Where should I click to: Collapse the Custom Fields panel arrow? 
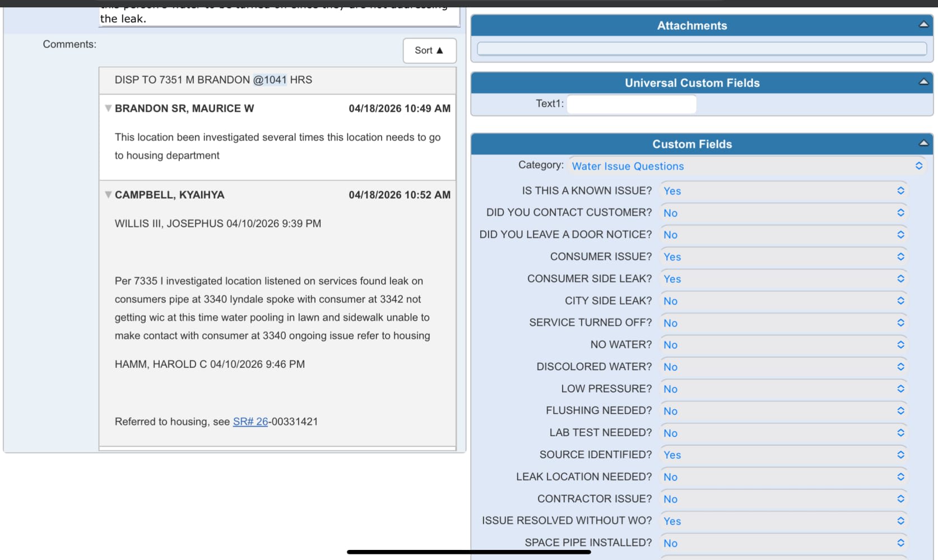[923, 143]
